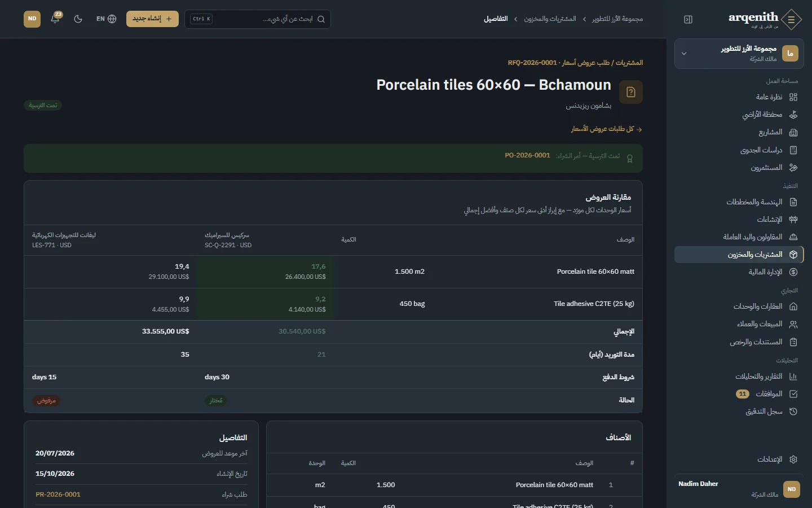
Task: Collapse the sidebar panel icon
Action: (688, 19)
